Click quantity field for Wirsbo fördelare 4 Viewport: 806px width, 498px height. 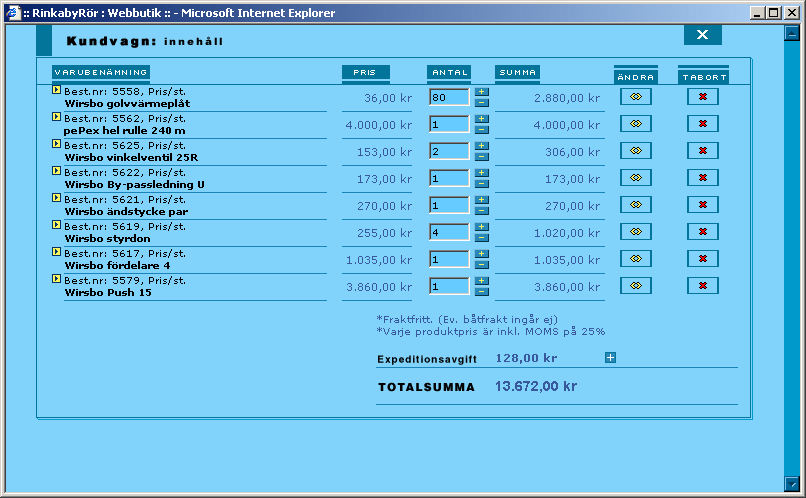448,259
